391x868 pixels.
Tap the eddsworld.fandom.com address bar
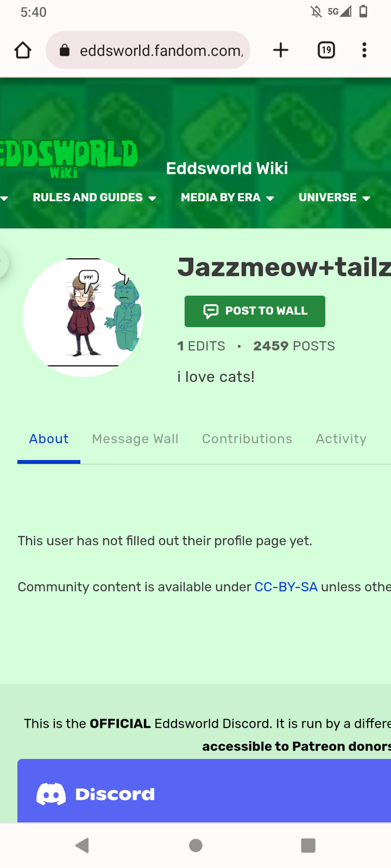[x=161, y=50]
